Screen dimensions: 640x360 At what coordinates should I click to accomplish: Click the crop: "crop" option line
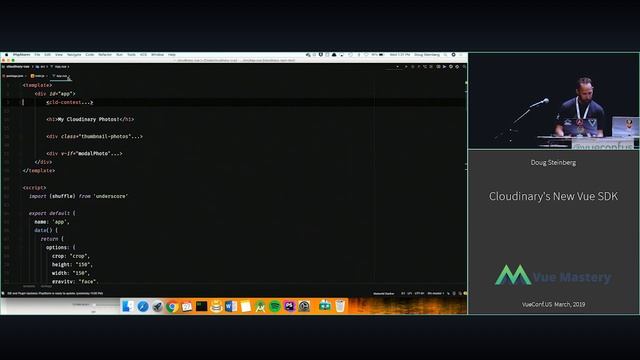(71, 256)
